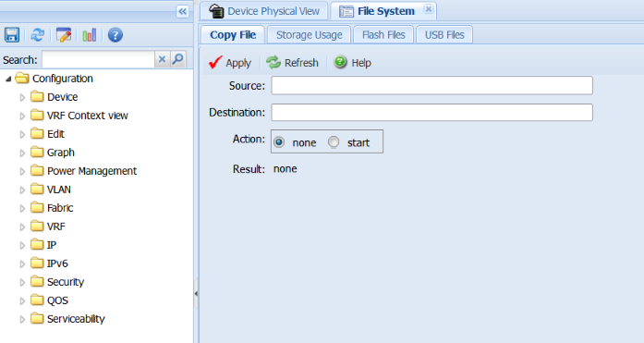Expand the IP tree node
The image size is (644, 343).
(22, 245)
